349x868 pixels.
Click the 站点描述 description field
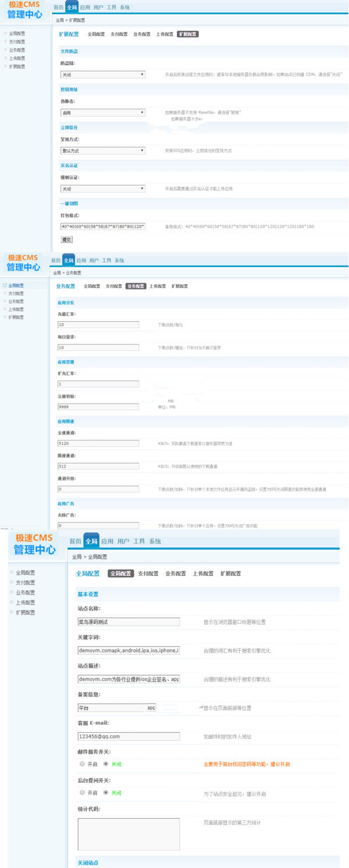[129, 679]
